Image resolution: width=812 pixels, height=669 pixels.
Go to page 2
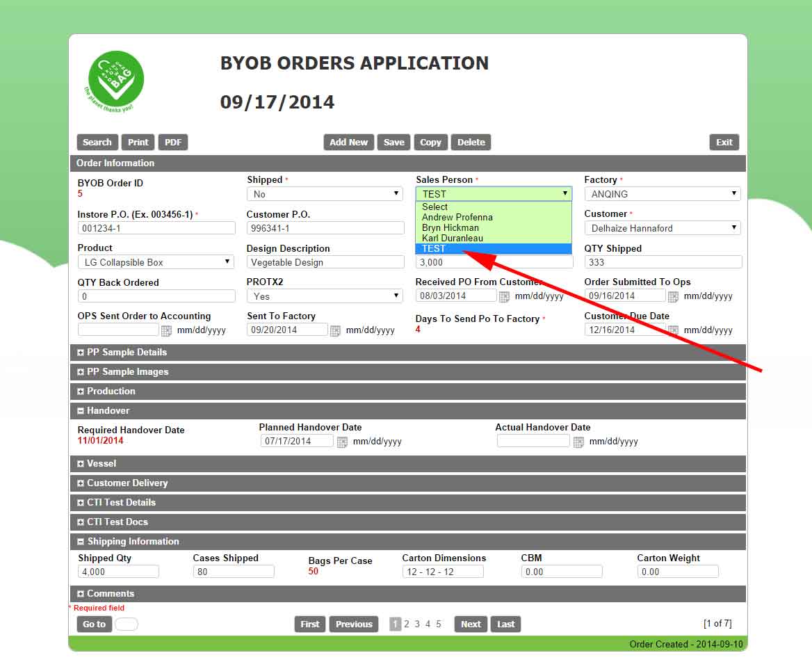pyautogui.click(x=407, y=624)
